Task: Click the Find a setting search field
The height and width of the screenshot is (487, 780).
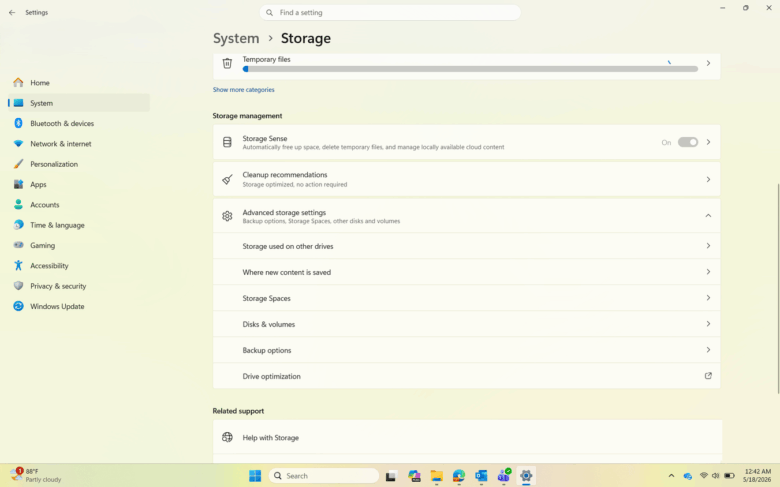Action: click(x=390, y=12)
